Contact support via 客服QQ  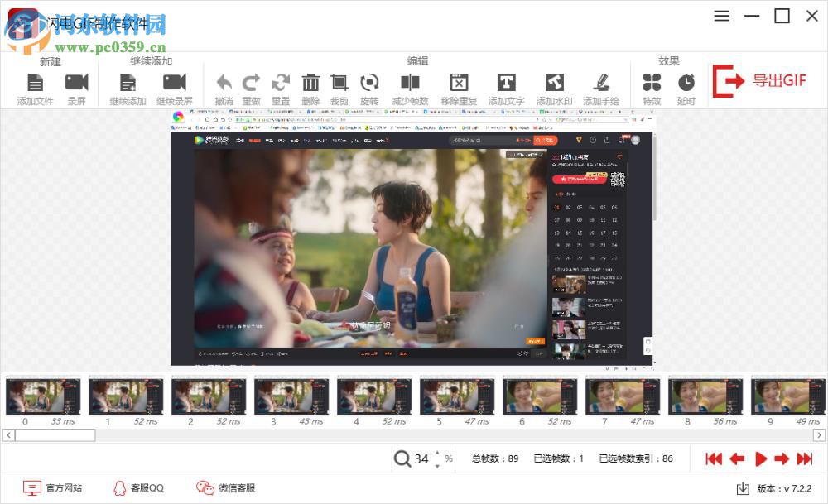pyautogui.click(x=139, y=488)
